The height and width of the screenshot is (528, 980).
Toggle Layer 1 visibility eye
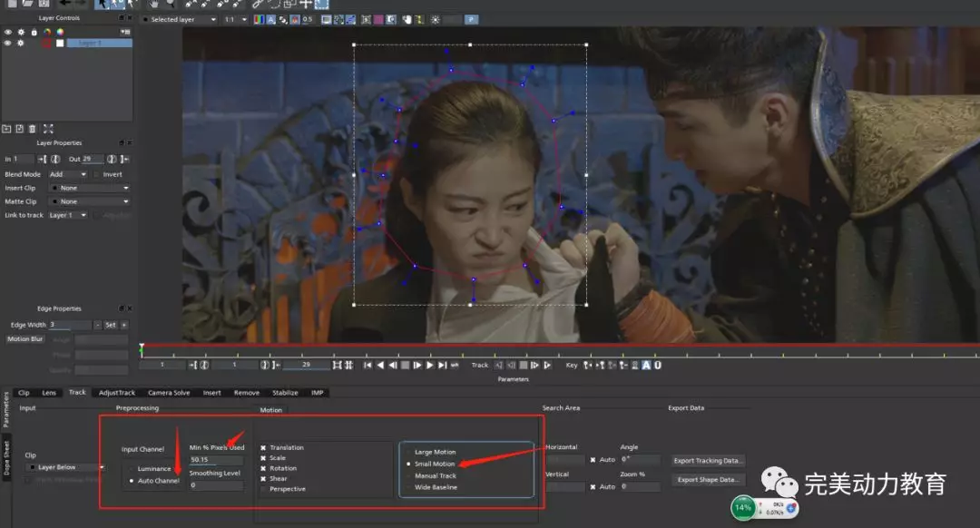(7, 44)
